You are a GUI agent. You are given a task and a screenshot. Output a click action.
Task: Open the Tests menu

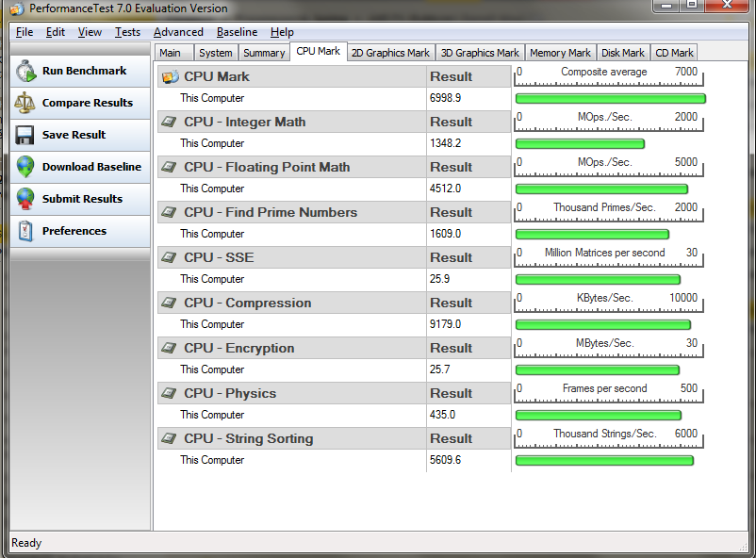point(128,32)
